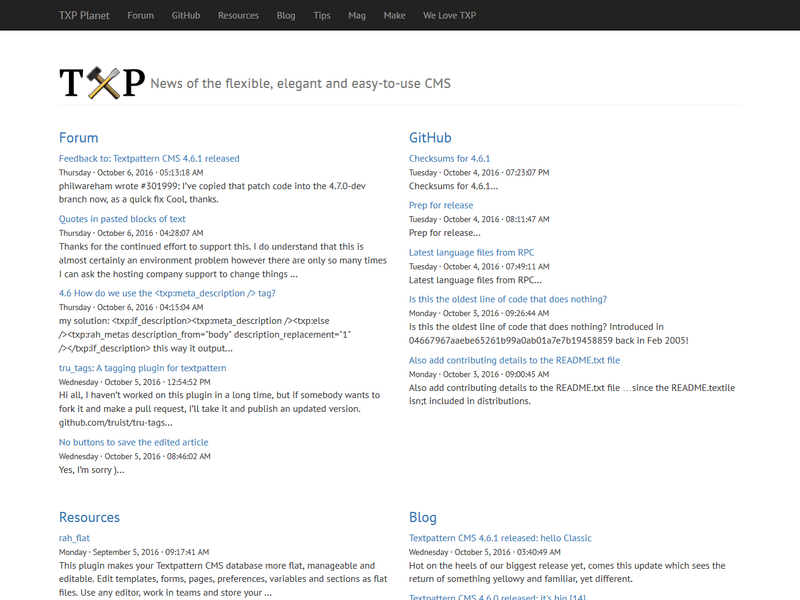Click the date 'Thursday · October 6, 2016 · 05:13:18 AM'
The image size is (800, 600).
[131, 172]
